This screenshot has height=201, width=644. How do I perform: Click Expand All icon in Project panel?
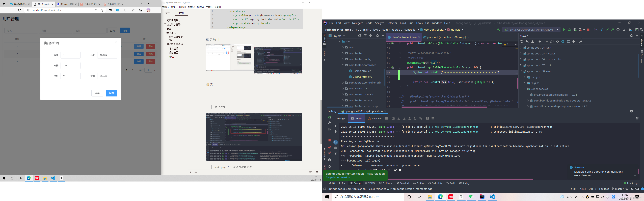(x=365, y=36)
